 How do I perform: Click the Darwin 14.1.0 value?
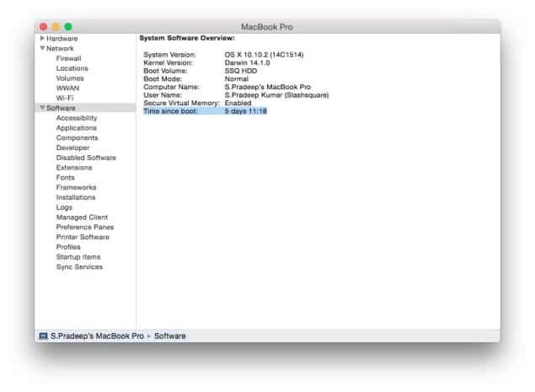pos(247,63)
